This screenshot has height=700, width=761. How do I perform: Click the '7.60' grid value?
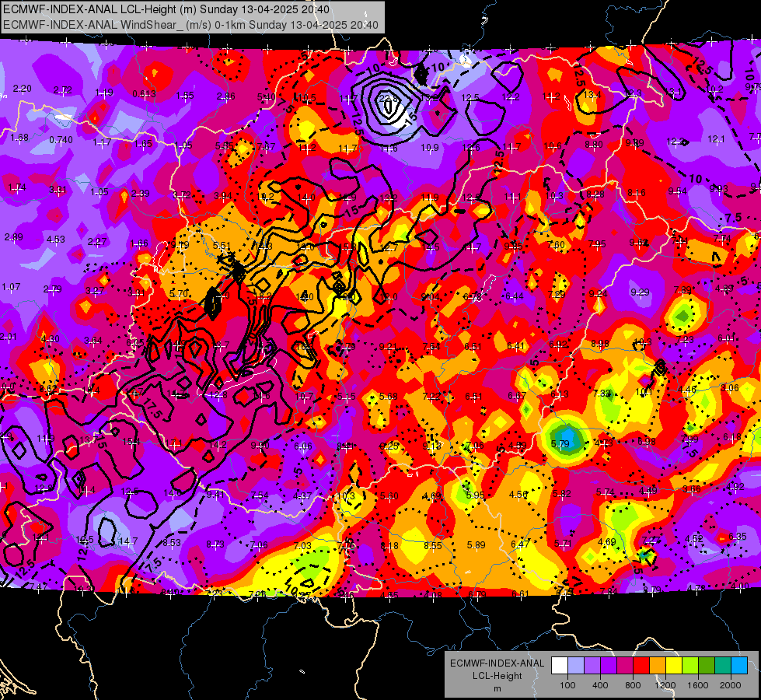556,244
